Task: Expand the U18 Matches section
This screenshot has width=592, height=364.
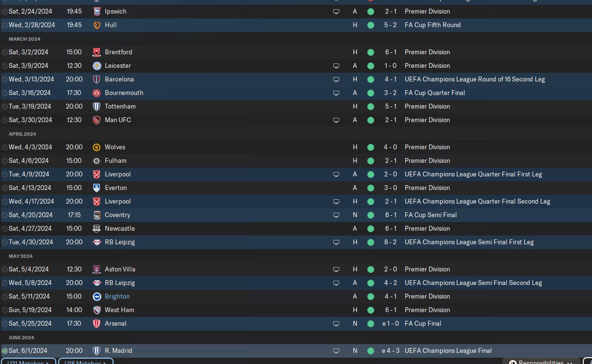Action: click(x=86, y=362)
